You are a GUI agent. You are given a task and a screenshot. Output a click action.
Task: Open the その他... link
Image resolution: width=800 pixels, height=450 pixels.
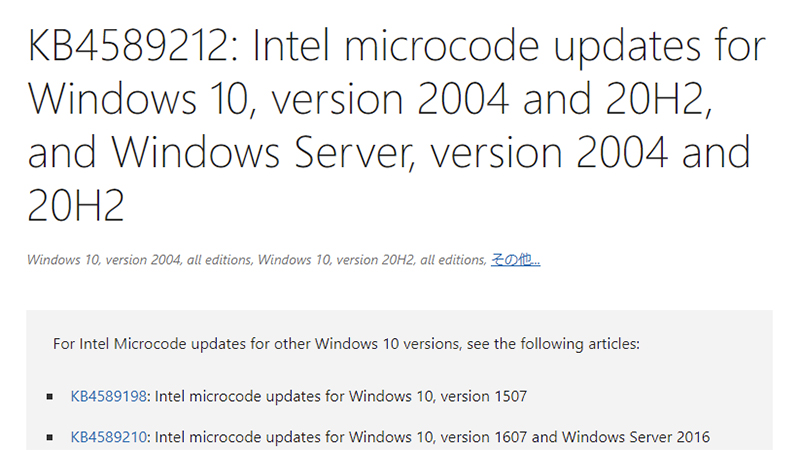515,260
